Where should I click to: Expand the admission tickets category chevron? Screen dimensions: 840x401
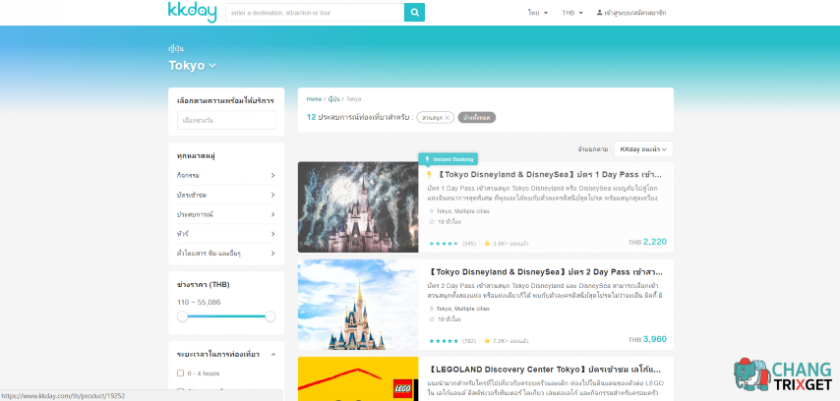[273, 195]
